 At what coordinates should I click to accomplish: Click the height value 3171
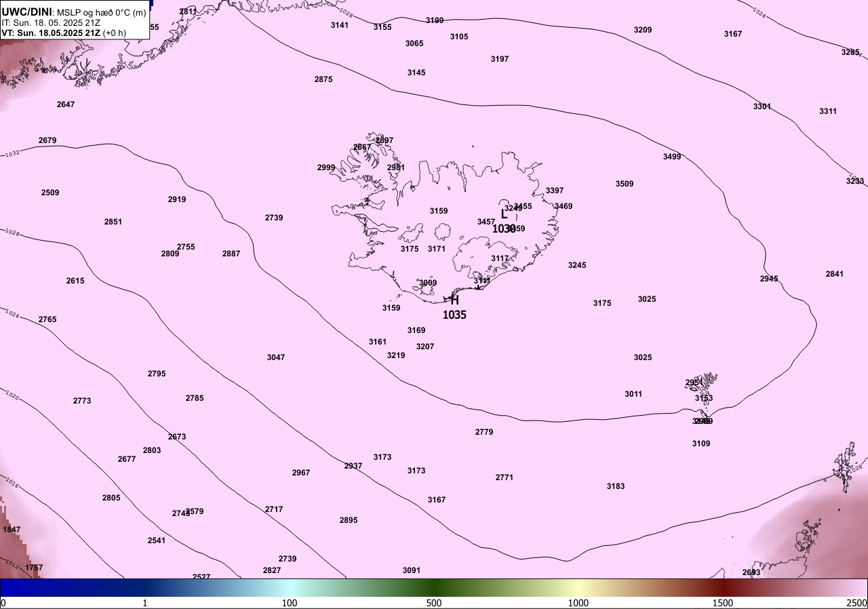pyautogui.click(x=437, y=249)
